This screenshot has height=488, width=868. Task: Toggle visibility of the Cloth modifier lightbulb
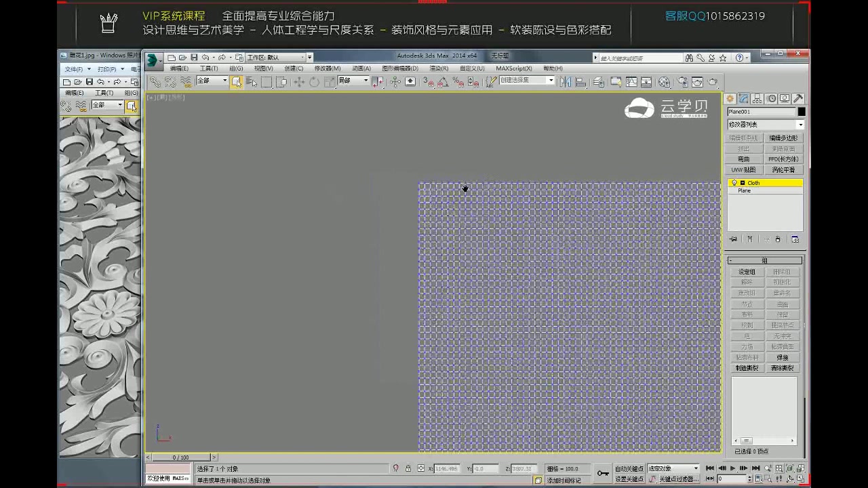point(734,183)
